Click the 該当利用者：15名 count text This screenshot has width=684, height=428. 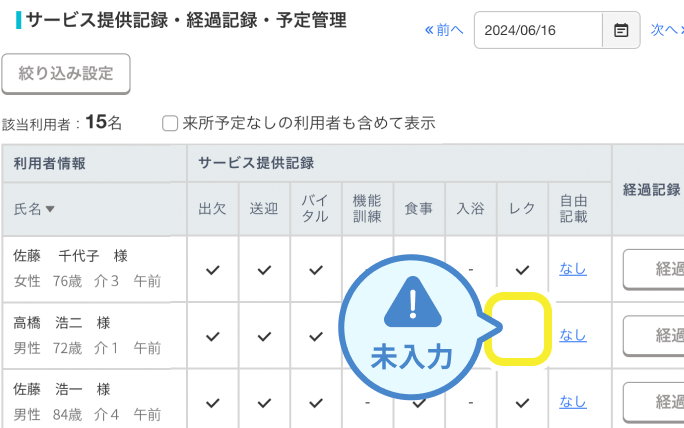[x=62, y=123]
